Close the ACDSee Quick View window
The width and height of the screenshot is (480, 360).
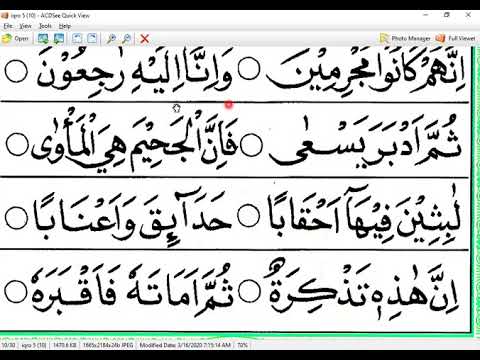coord(468,15)
